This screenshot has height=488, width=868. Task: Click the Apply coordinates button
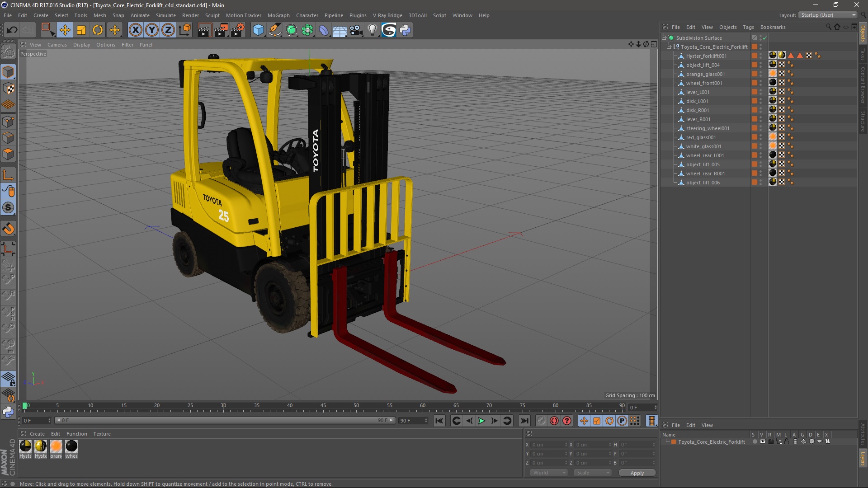tap(637, 473)
